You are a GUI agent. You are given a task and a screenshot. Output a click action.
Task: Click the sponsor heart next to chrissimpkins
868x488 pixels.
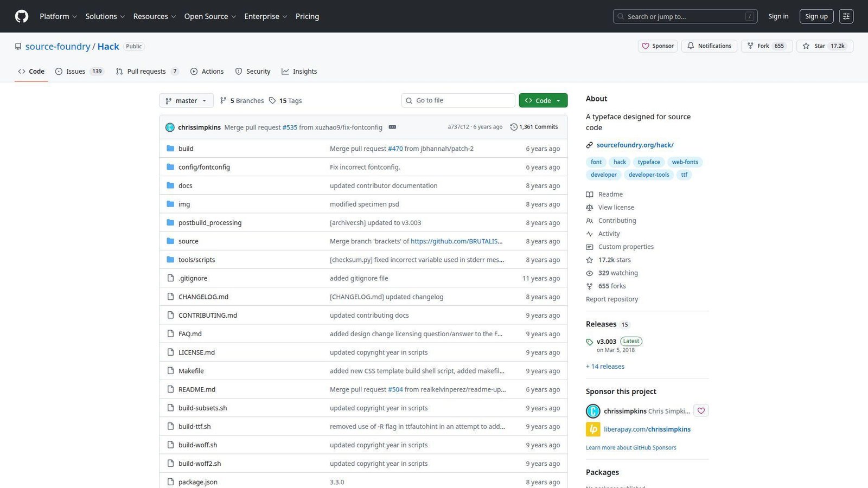pos(701,410)
